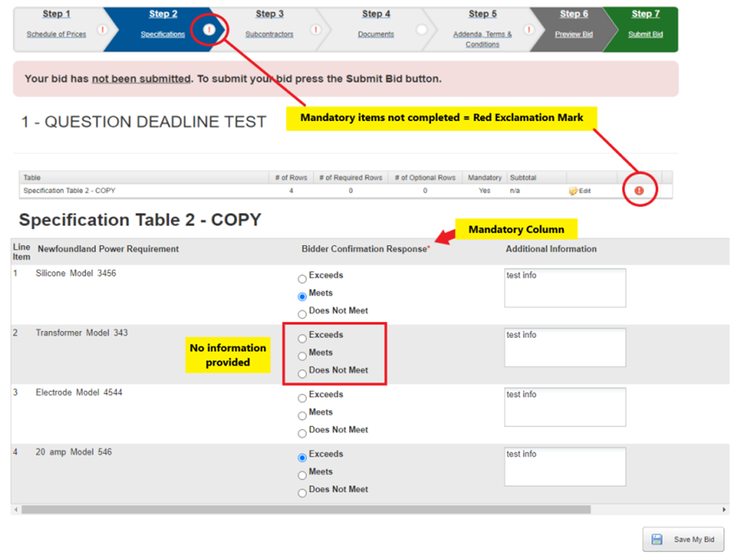
Task: Click the Edit link in the table row
Action: [x=585, y=191]
